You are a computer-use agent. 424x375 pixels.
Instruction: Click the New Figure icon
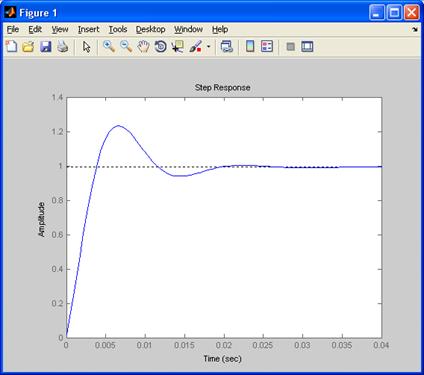11,46
